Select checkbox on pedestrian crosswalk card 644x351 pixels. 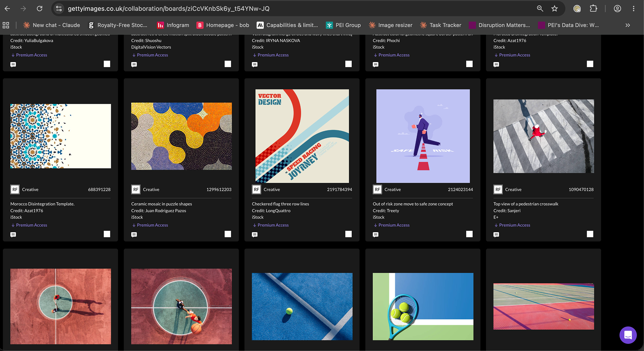pos(590,234)
